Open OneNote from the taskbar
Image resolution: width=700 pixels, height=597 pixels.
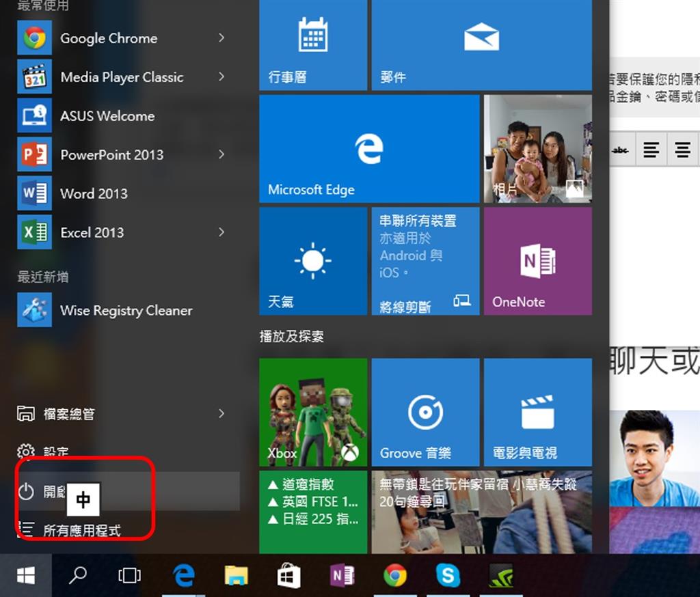point(342,576)
